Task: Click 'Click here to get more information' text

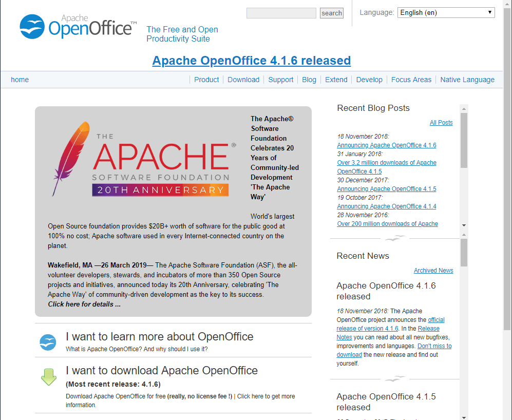Action: pos(266,396)
